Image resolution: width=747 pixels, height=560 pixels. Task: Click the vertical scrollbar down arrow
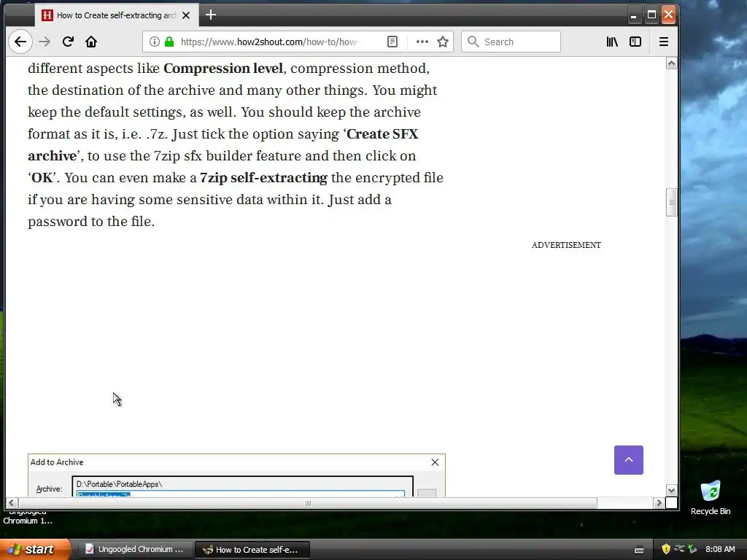pos(671,491)
